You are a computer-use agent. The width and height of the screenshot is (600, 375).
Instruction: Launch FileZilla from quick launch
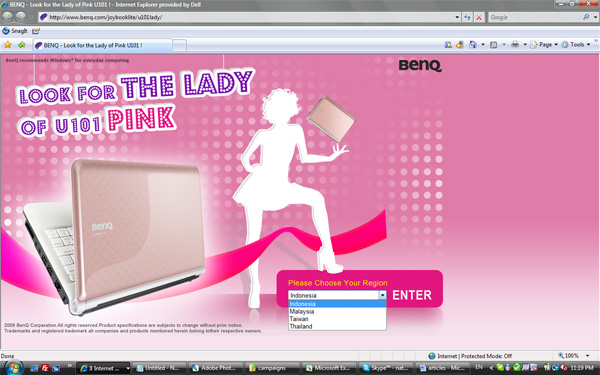[45, 368]
